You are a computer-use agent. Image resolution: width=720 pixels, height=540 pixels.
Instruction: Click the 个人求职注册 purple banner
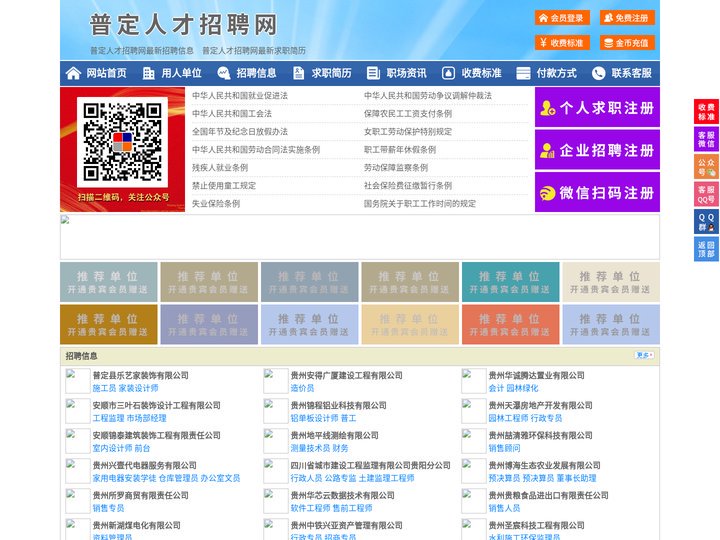click(597, 107)
